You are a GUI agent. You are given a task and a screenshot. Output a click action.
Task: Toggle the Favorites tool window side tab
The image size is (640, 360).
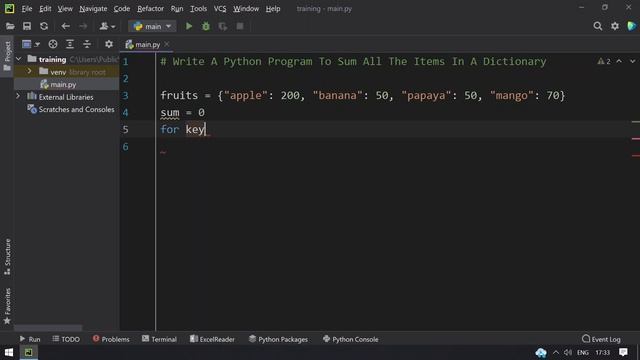[7, 306]
